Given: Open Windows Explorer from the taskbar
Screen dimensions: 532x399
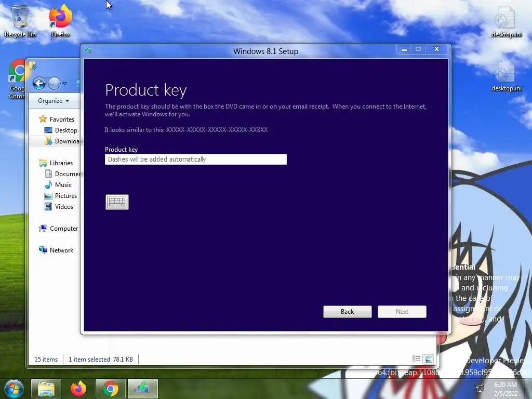Looking at the screenshot, I should point(46,389).
